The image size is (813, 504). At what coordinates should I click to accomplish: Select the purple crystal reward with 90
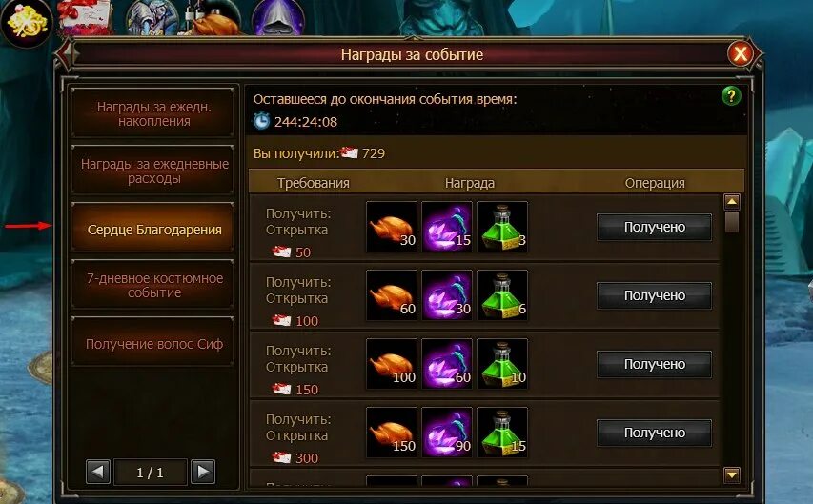(447, 432)
